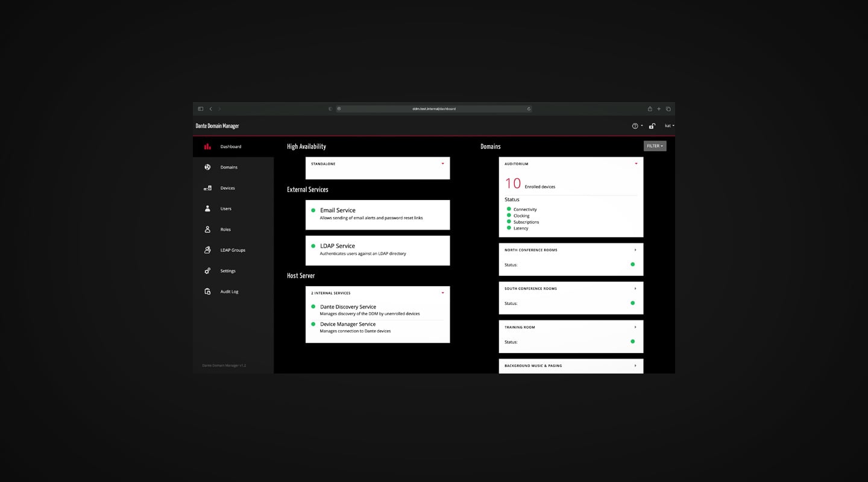Collapse the Auditorium domain card

(x=636, y=164)
